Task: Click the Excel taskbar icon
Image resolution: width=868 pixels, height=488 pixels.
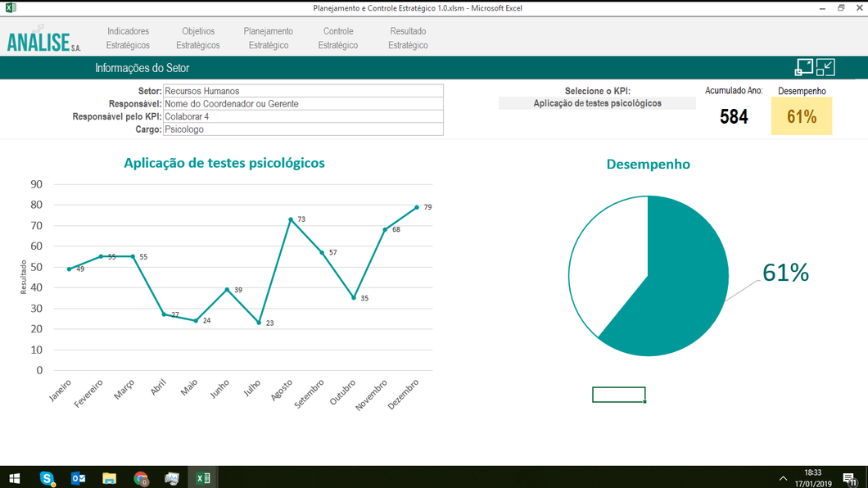Action: (202, 478)
